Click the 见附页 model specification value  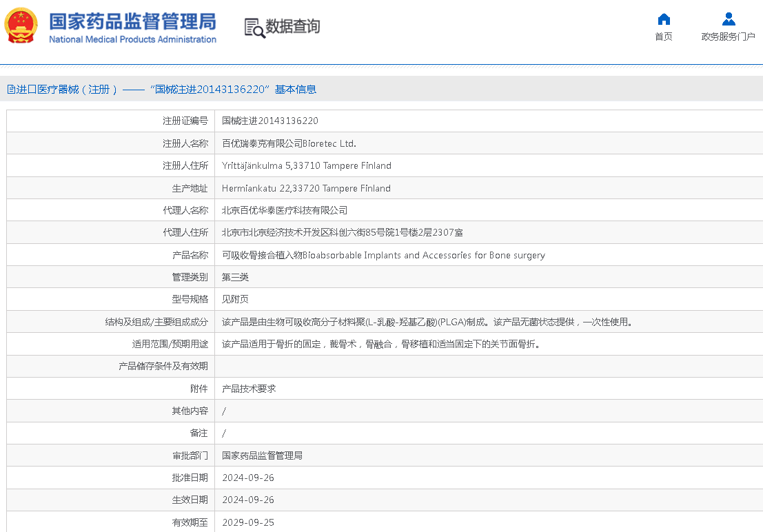point(235,299)
